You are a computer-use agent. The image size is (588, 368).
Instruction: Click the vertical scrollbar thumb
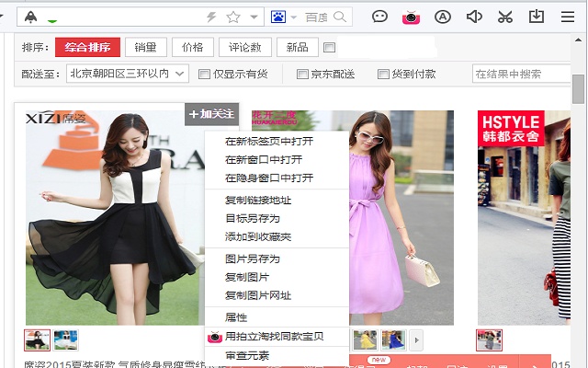click(578, 89)
